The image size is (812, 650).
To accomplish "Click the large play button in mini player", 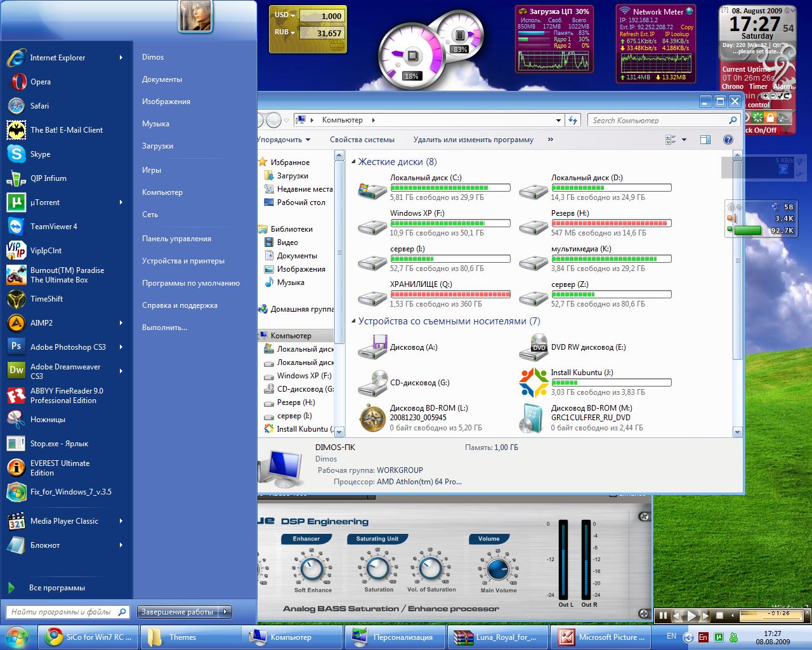I will tap(692, 615).
